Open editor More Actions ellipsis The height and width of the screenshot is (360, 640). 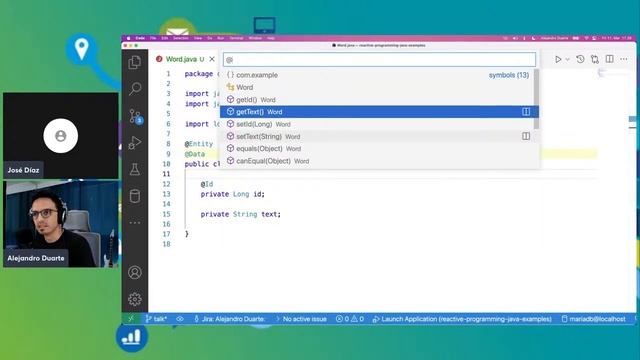(624, 59)
